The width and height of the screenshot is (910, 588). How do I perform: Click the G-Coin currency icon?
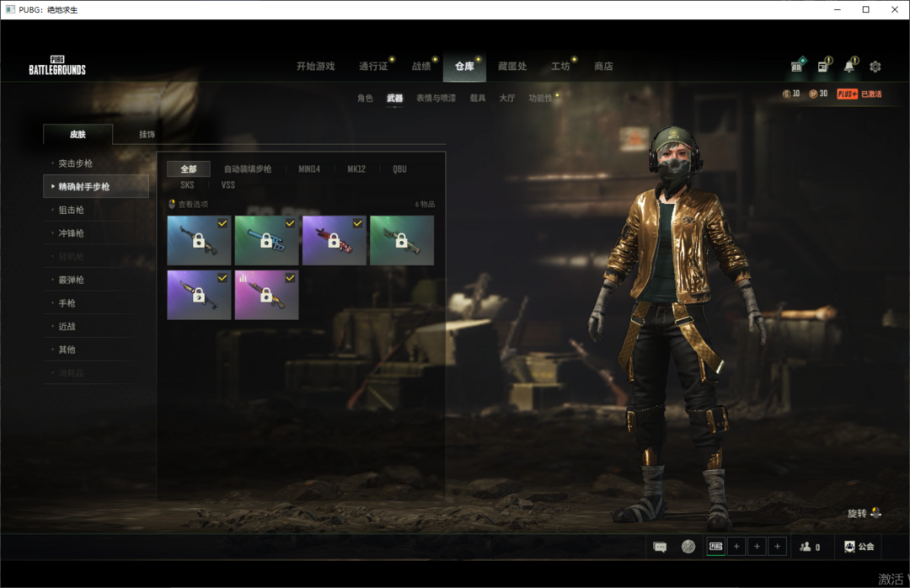(786, 94)
